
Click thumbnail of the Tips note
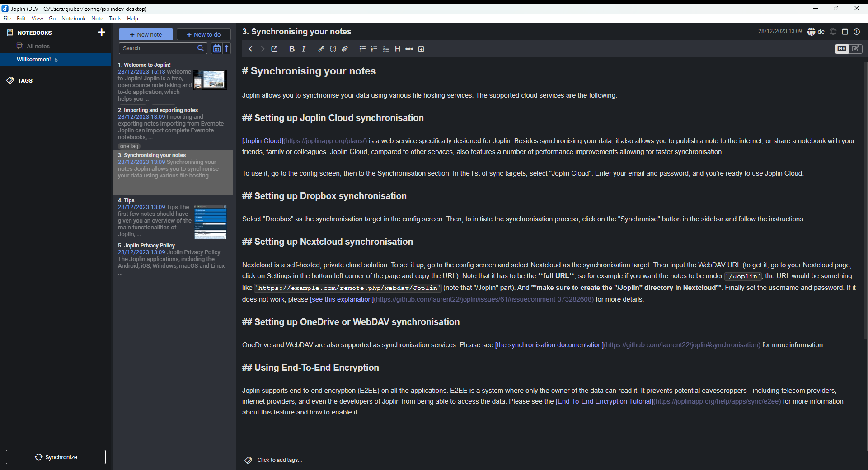pyautogui.click(x=210, y=222)
